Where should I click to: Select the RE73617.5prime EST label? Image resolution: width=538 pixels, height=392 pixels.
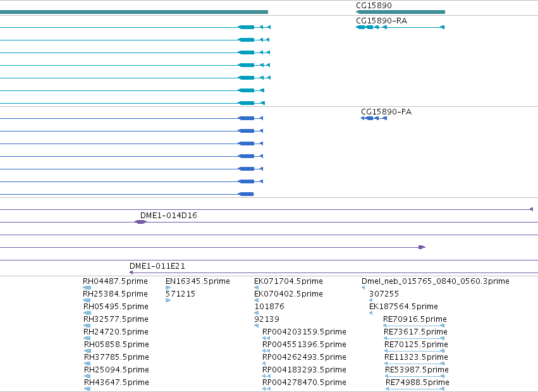415,332
